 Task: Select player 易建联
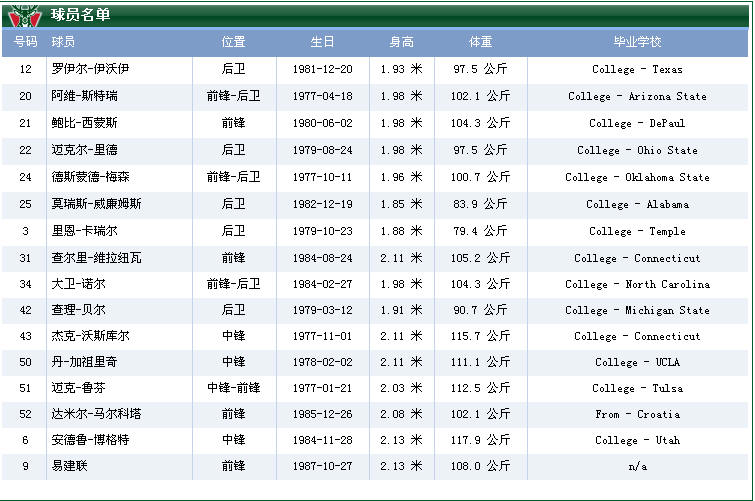pos(69,466)
